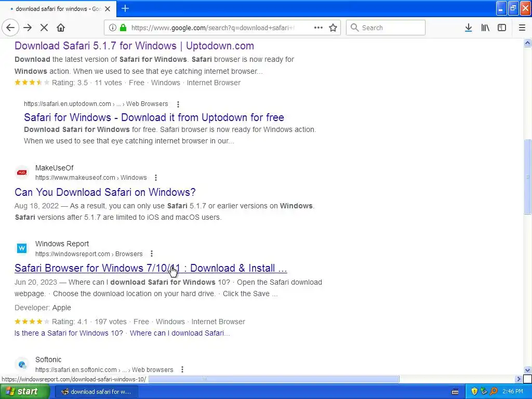Bookmark this page with the star

(333, 28)
